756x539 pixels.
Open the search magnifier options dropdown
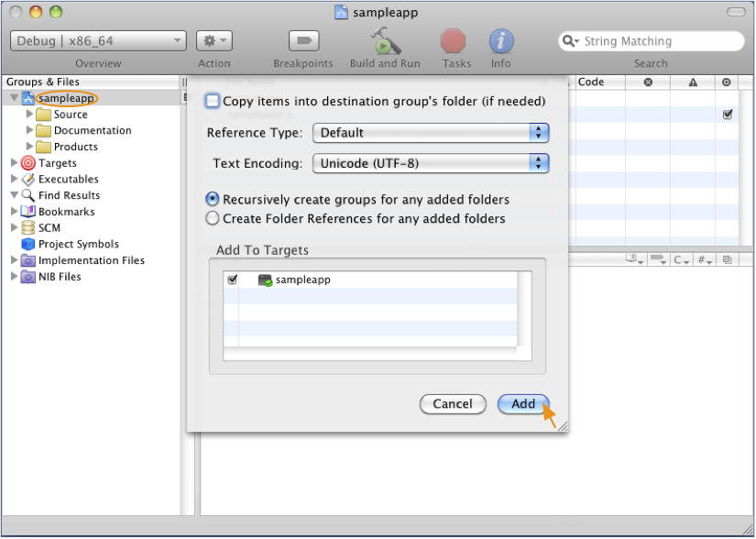click(x=570, y=41)
